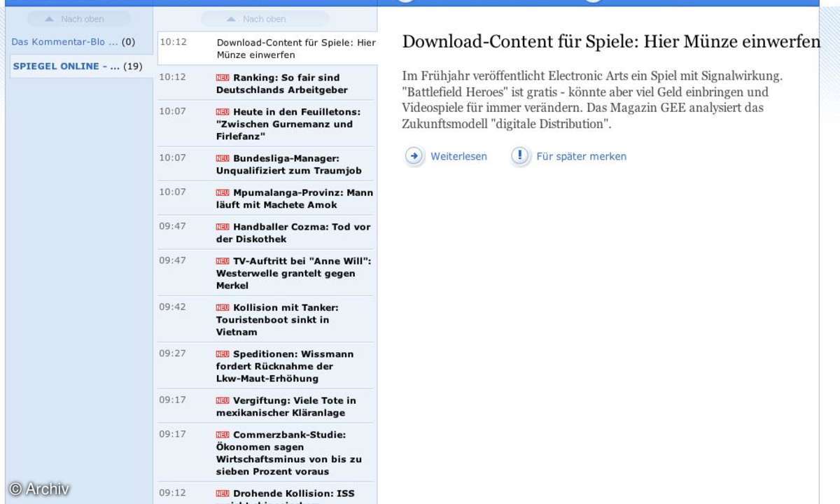Click NEU badge beside Kollision mit Tanker
The width and height of the screenshot is (840, 504).
coord(223,308)
